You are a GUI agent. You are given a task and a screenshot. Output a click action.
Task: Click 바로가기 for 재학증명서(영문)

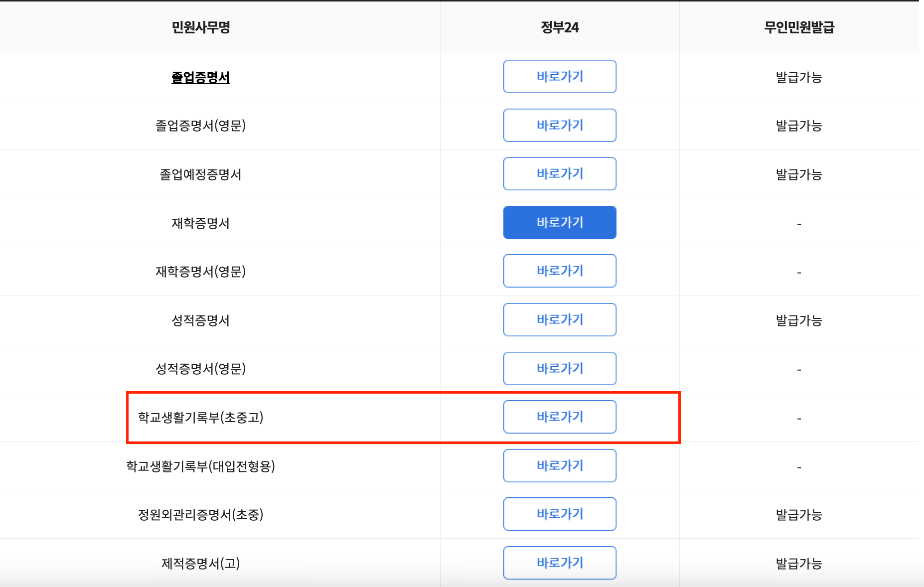[560, 271]
